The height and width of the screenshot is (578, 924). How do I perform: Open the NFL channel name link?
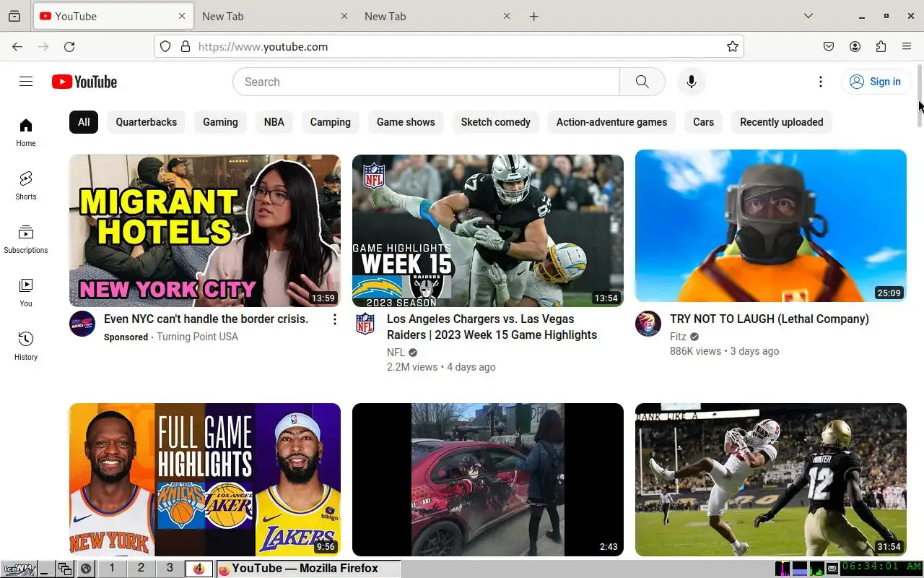[x=396, y=353]
